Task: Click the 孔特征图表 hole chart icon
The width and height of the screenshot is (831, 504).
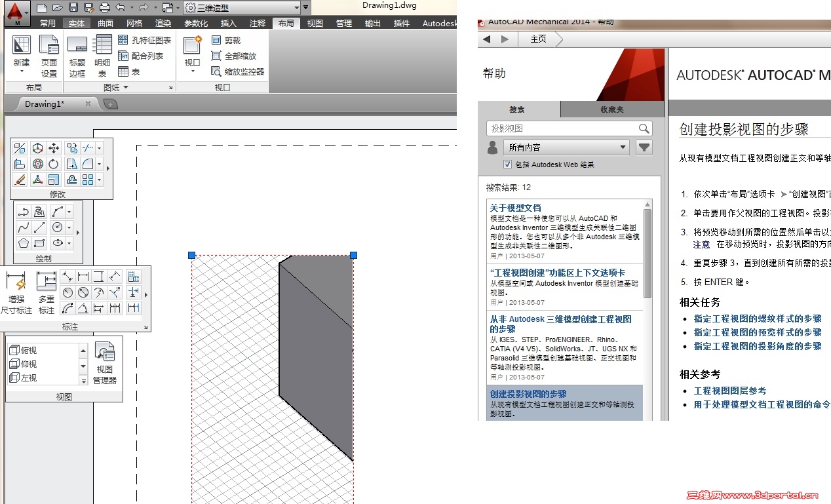Action: point(123,40)
